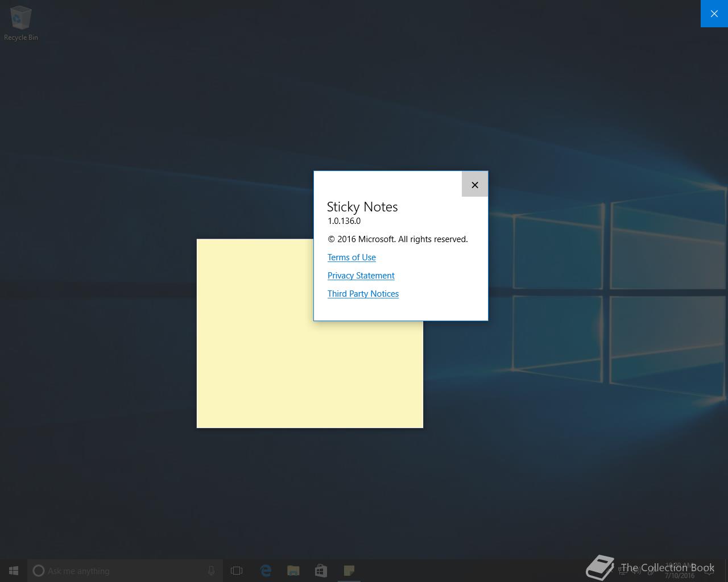The width and height of the screenshot is (728, 582).
Task: Open the Privacy Statement link
Action: point(361,276)
